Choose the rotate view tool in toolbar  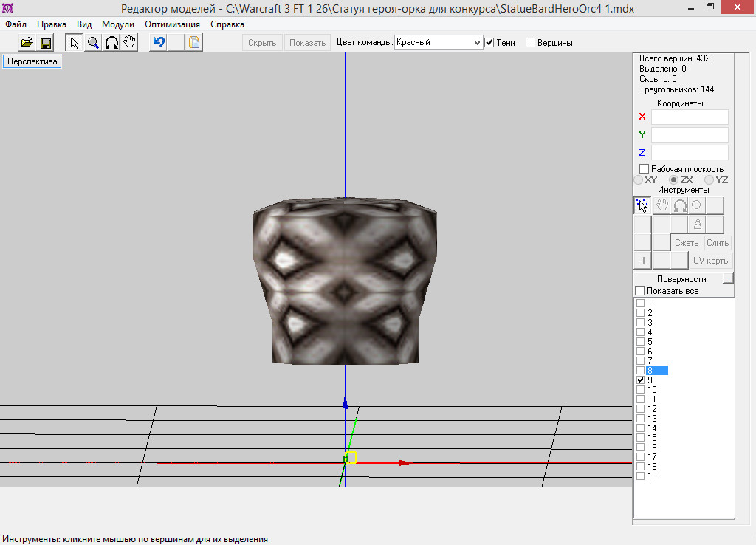[x=111, y=43]
